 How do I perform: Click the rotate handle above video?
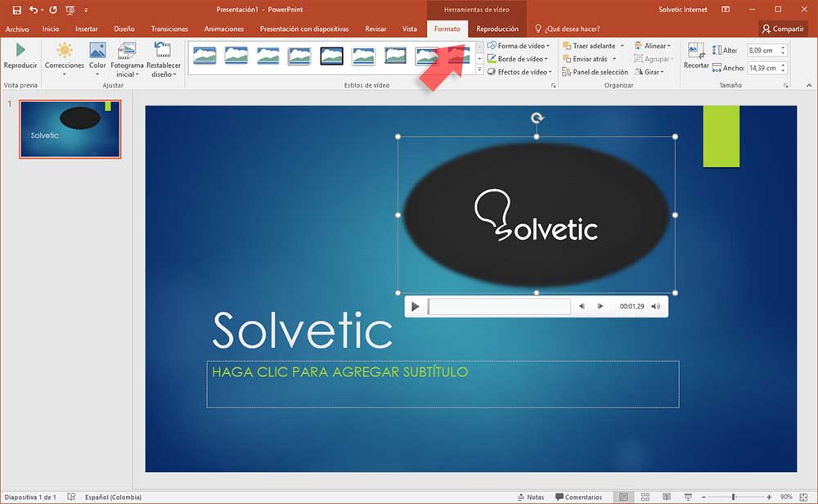click(x=537, y=118)
